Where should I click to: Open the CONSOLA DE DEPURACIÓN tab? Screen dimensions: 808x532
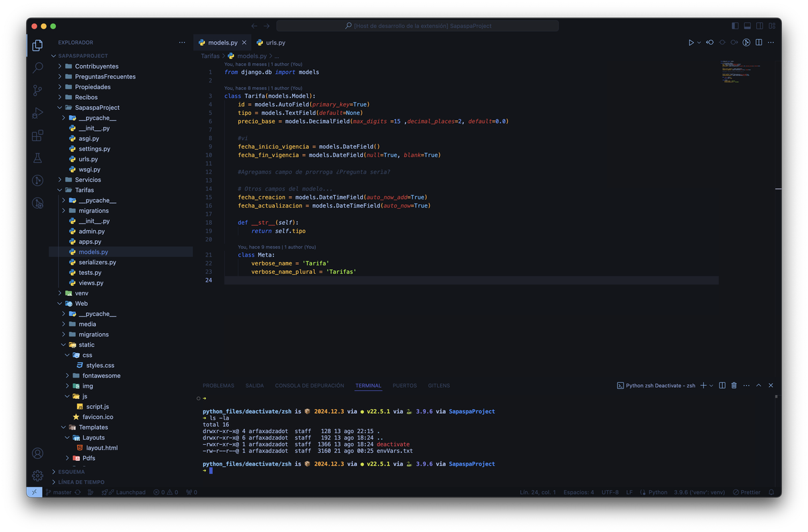(x=309, y=386)
